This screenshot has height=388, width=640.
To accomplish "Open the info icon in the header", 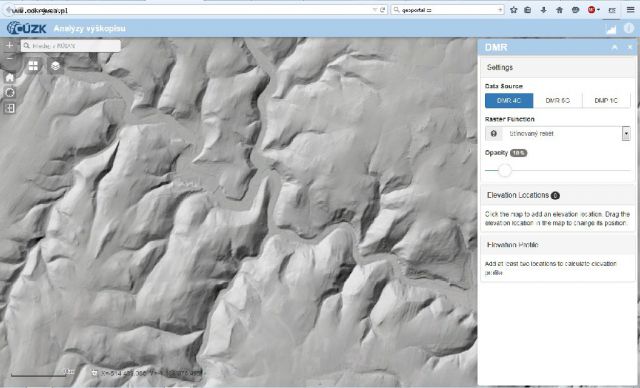I will [x=629, y=28].
